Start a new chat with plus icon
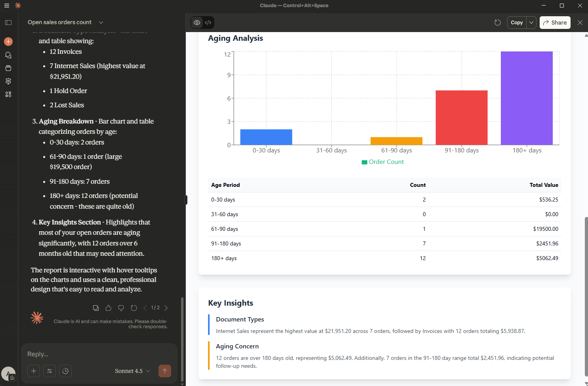588x386 pixels. (8, 42)
